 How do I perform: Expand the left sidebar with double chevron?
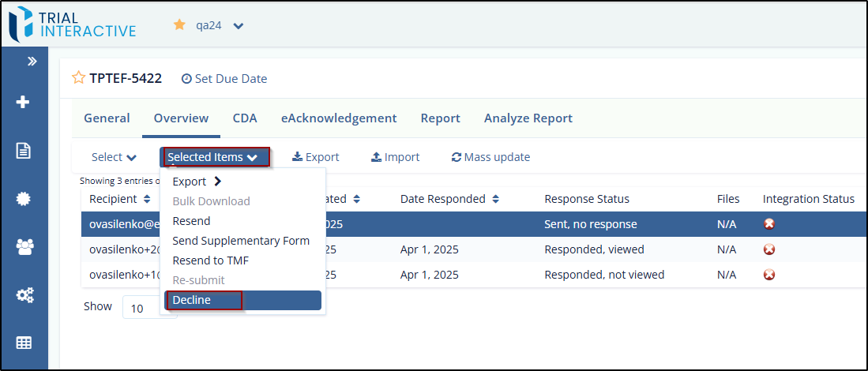[32, 61]
